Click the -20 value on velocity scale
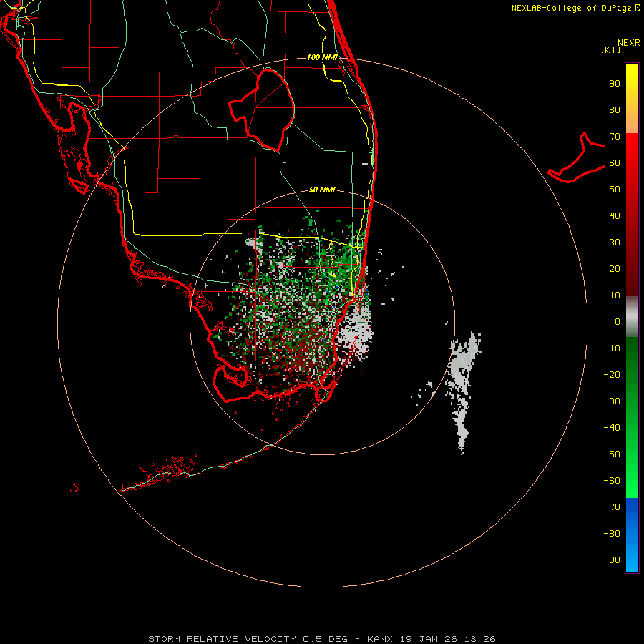The width and height of the screenshot is (644, 644). tap(612, 374)
